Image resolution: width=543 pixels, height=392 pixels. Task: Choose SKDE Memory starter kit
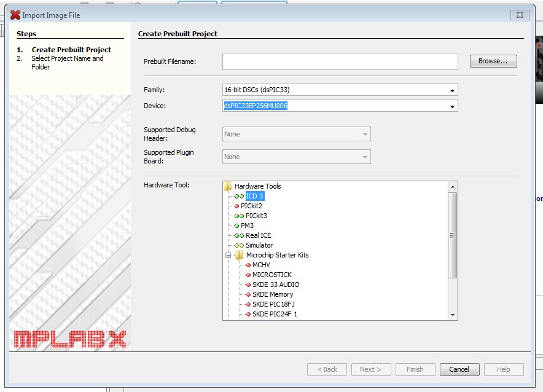(x=273, y=295)
